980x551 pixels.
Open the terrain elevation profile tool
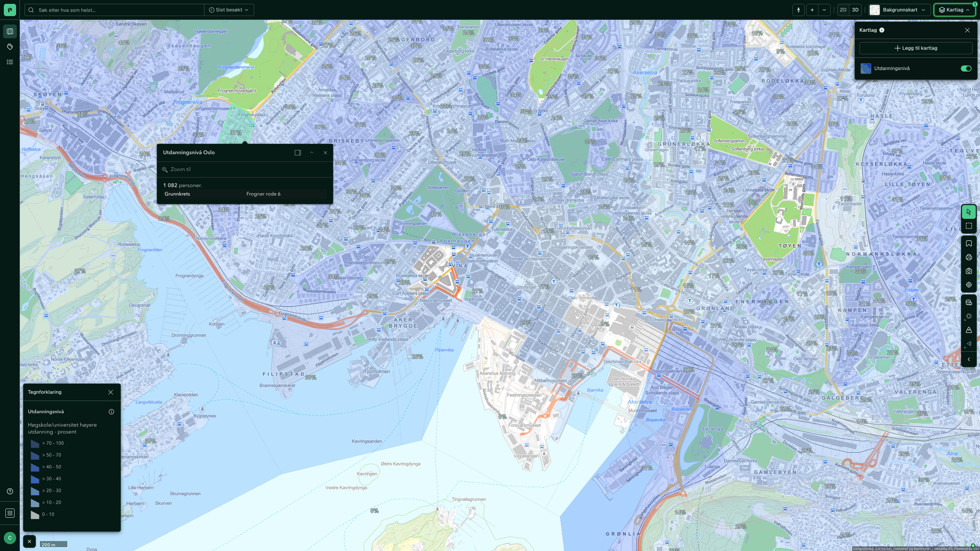(x=969, y=330)
